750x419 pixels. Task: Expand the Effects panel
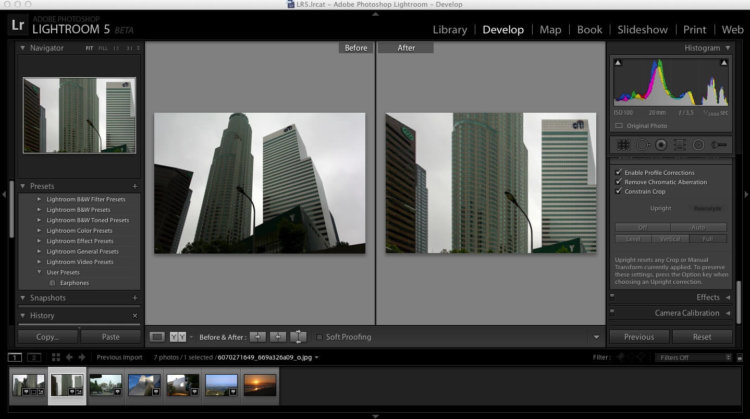pyautogui.click(x=728, y=298)
